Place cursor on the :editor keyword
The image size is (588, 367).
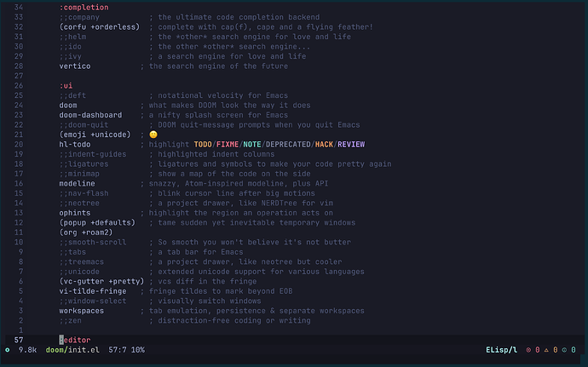coord(75,340)
